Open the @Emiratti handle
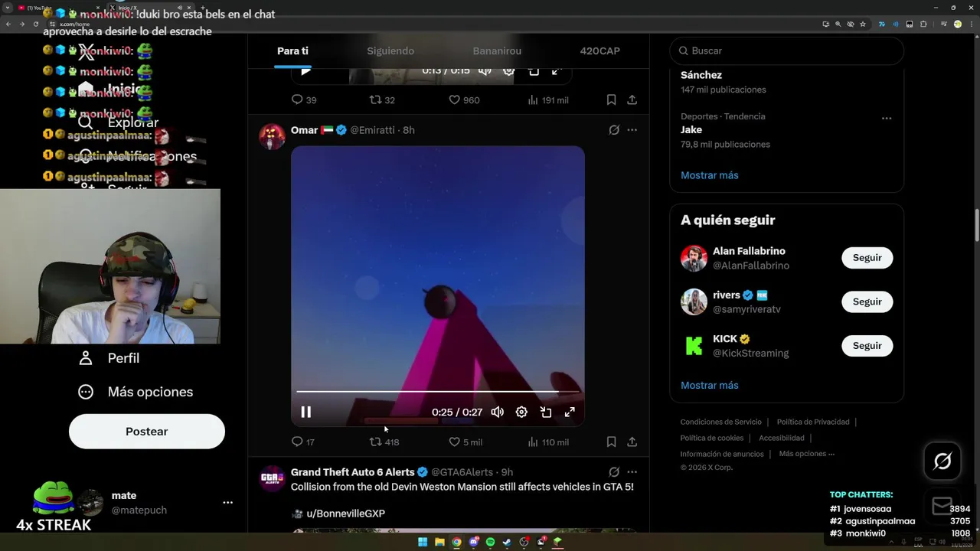 tap(372, 130)
